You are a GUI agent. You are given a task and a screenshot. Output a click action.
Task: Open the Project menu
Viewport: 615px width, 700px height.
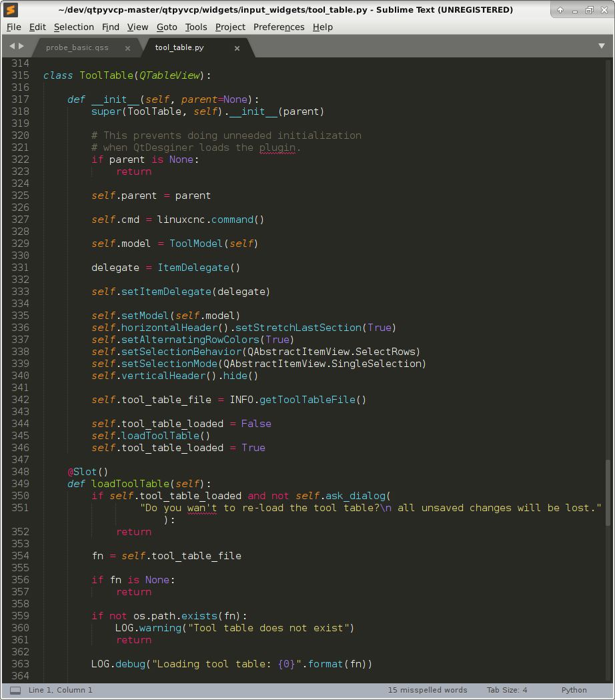click(230, 27)
